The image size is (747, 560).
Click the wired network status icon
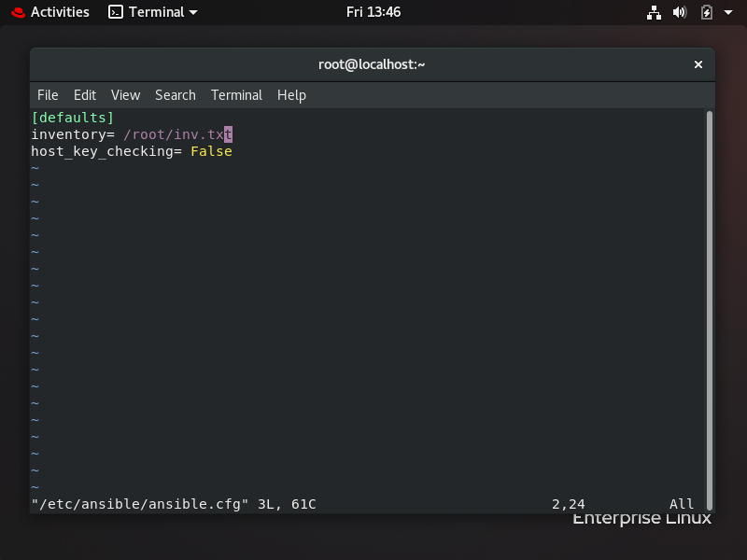654,12
